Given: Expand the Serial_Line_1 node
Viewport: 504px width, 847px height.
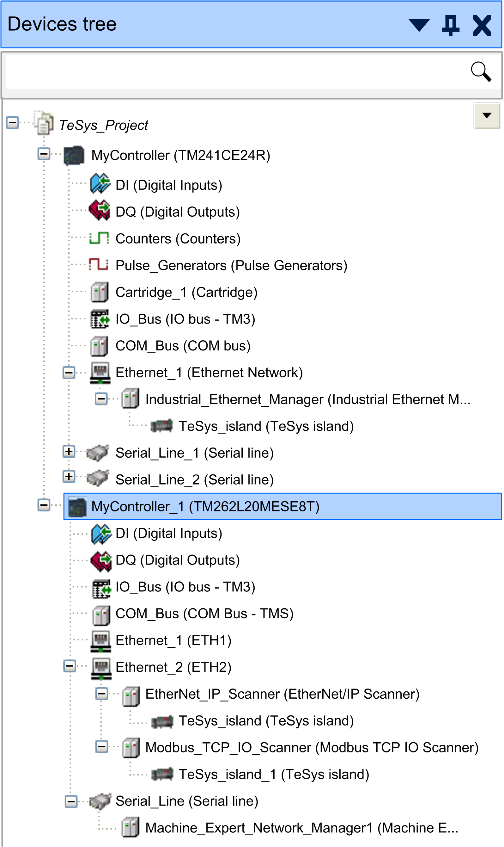Looking at the screenshot, I should [69, 452].
